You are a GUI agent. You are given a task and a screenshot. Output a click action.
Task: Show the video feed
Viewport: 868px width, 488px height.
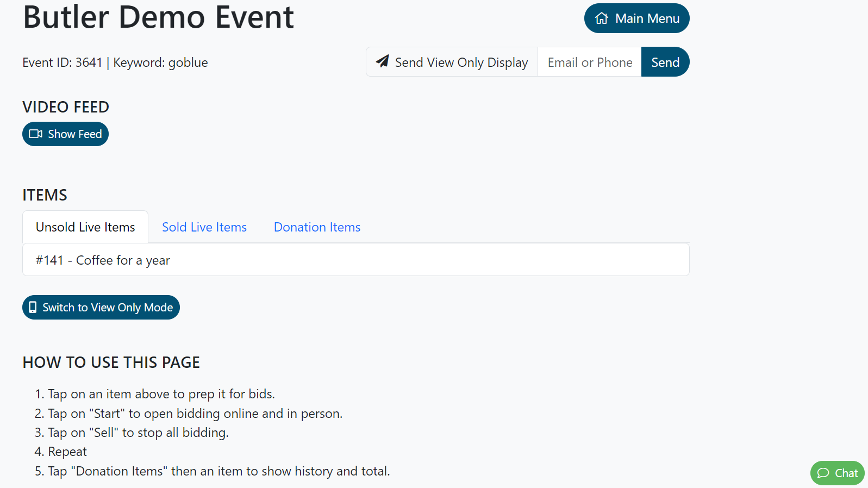(x=66, y=134)
